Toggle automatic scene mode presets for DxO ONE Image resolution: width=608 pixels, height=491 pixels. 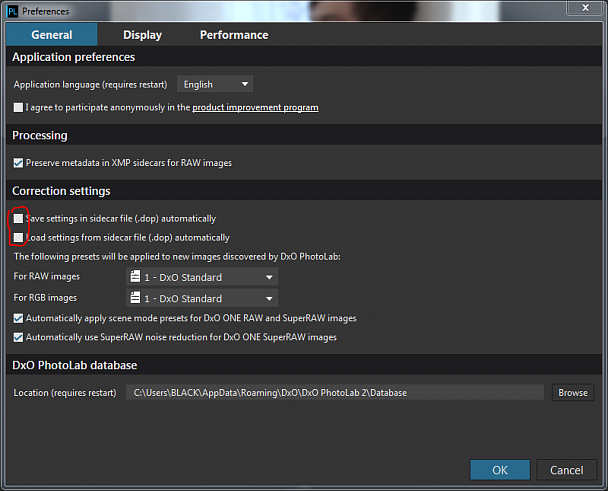(x=18, y=318)
